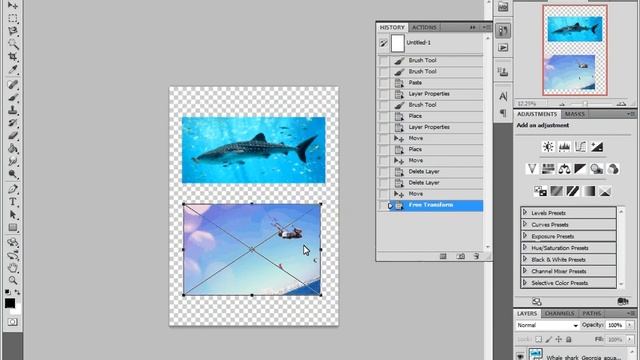Select the Crop tool
The width and height of the screenshot is (640, 360).
point(13,56)
